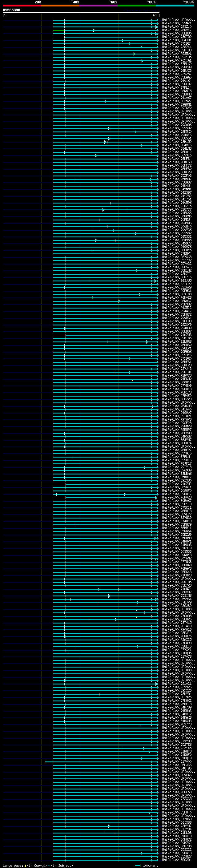
Task: Click the UniRef100_O82527 entry
Action: (x=177, y=101)
